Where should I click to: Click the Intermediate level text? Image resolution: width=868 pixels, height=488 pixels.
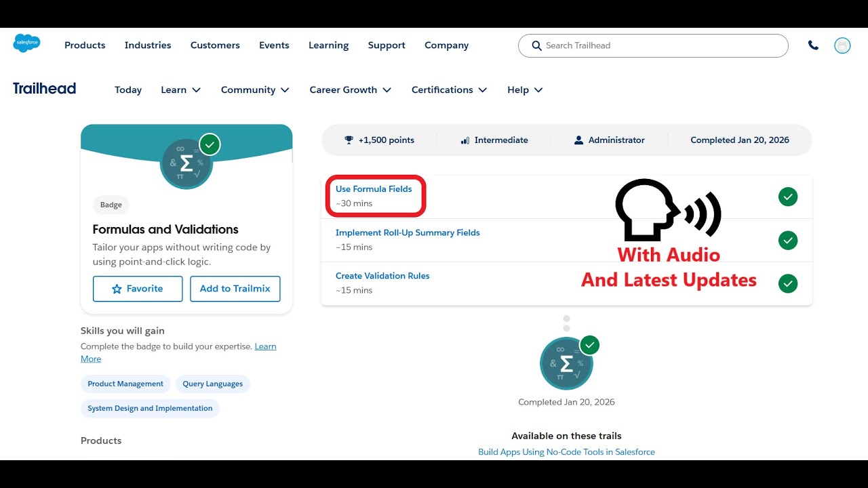501,140
